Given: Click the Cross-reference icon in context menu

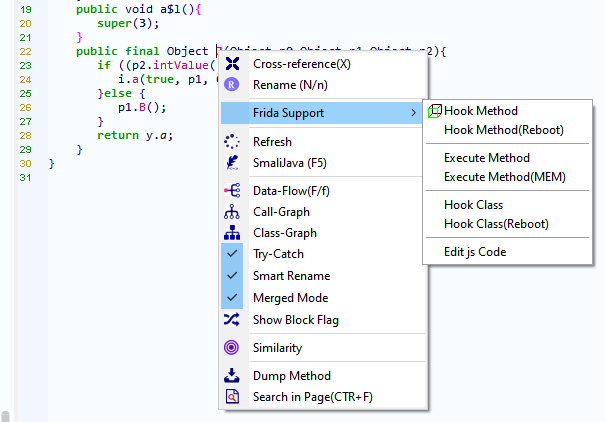Looking at the screenshot, I should point(232,64).
